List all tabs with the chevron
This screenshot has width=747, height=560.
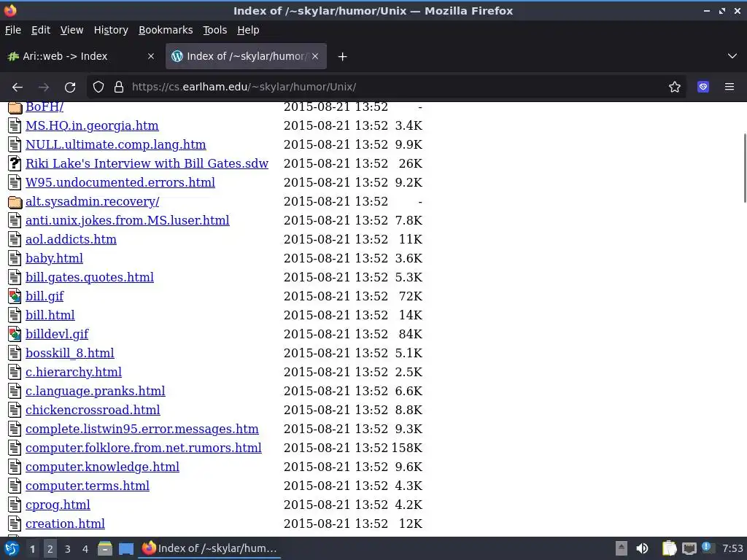tap(732, 56)
